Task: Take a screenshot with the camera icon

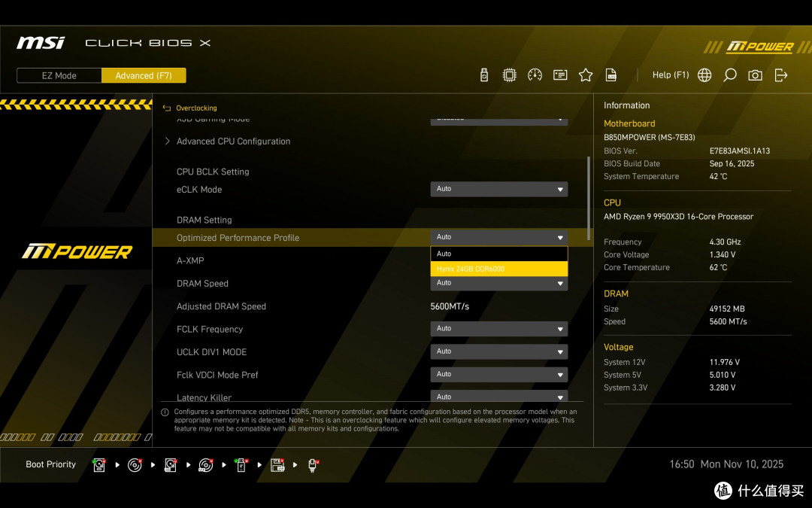Action: click(755, 75)
